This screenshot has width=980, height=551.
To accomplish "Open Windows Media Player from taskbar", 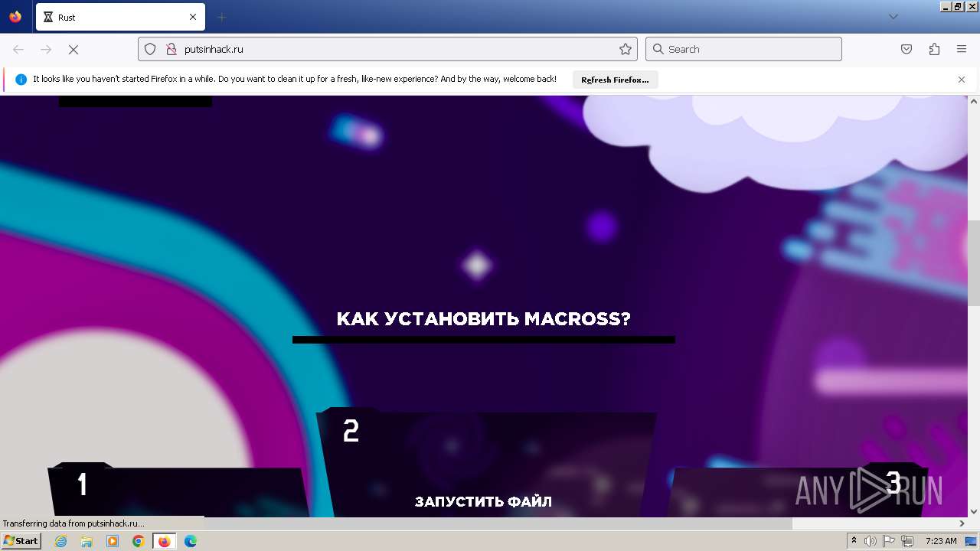I will tap(113, 541).
